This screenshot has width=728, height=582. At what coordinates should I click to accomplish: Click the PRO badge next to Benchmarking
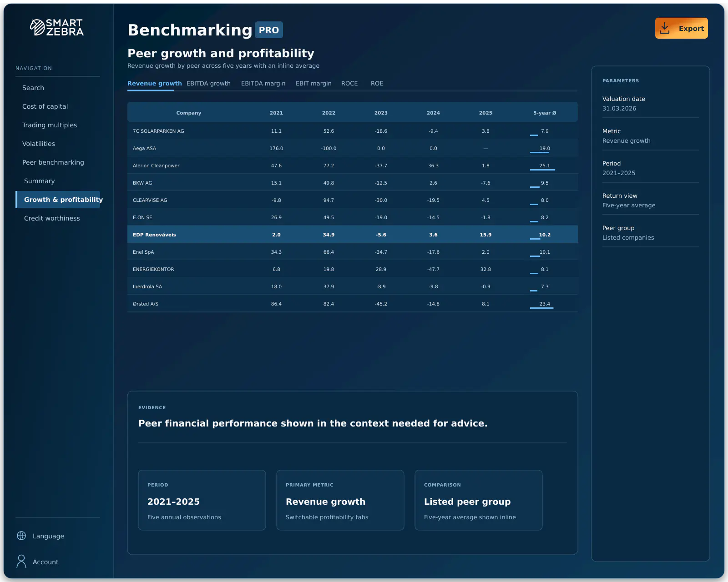click(269, 30)
